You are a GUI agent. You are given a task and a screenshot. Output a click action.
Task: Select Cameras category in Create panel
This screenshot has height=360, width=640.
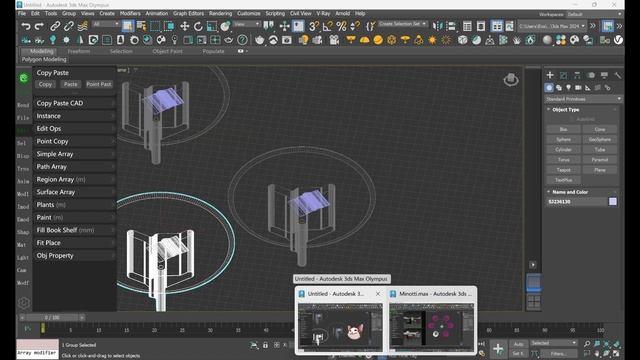pyautogui.click(x=578, y=88)
